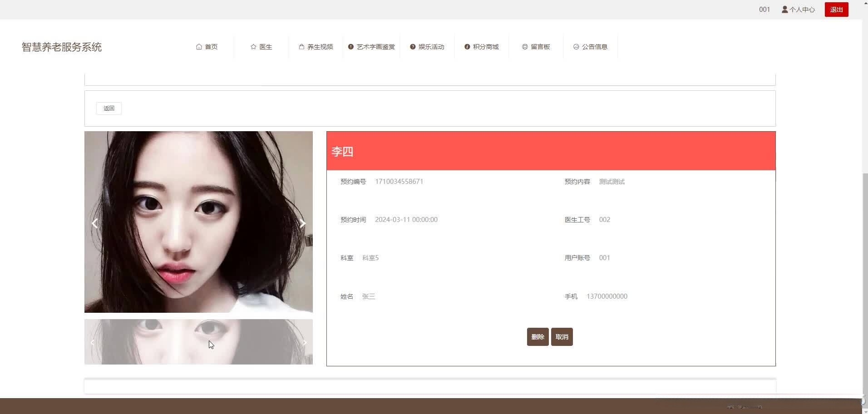Screen dimensions: 868x414
Task: Show previous photo using left carousel arrow
Action: point(95,223)
